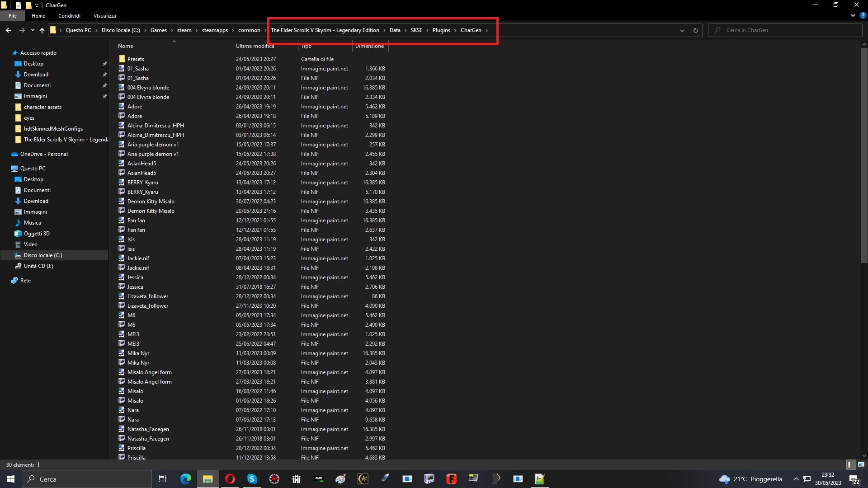This screenshot has height=488, width=868.
Task: Switch to details view icon
Action: (850, 465)
